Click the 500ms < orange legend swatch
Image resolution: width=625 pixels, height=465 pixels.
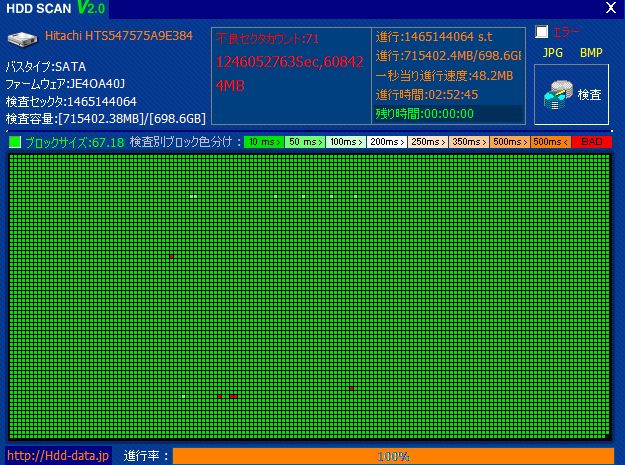click(551, 142)
